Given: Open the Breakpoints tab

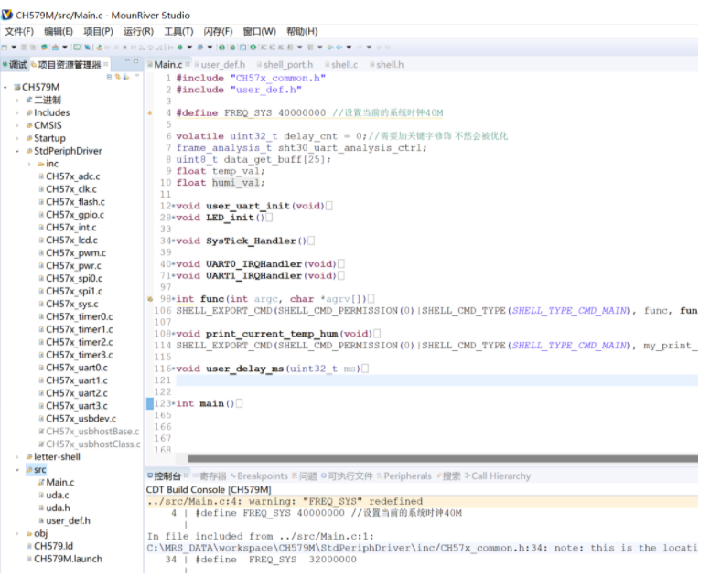Looking at the screenshot, I should click(262, 476).
